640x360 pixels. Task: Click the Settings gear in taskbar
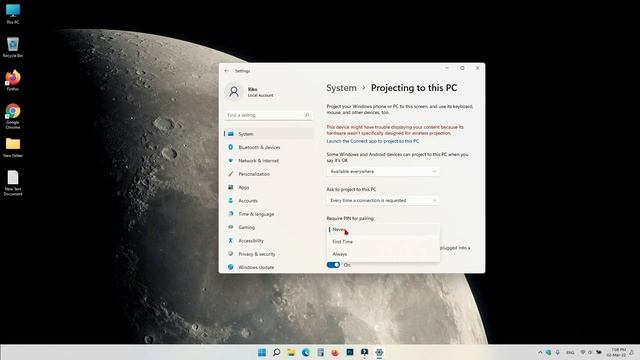[379, 352]
